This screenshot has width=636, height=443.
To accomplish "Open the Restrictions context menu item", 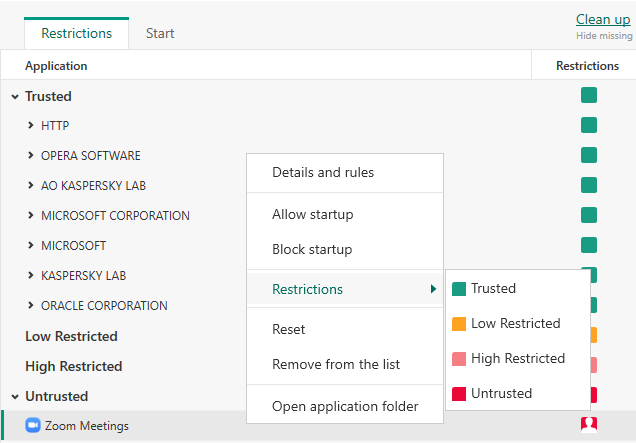I will coord(345,289).
